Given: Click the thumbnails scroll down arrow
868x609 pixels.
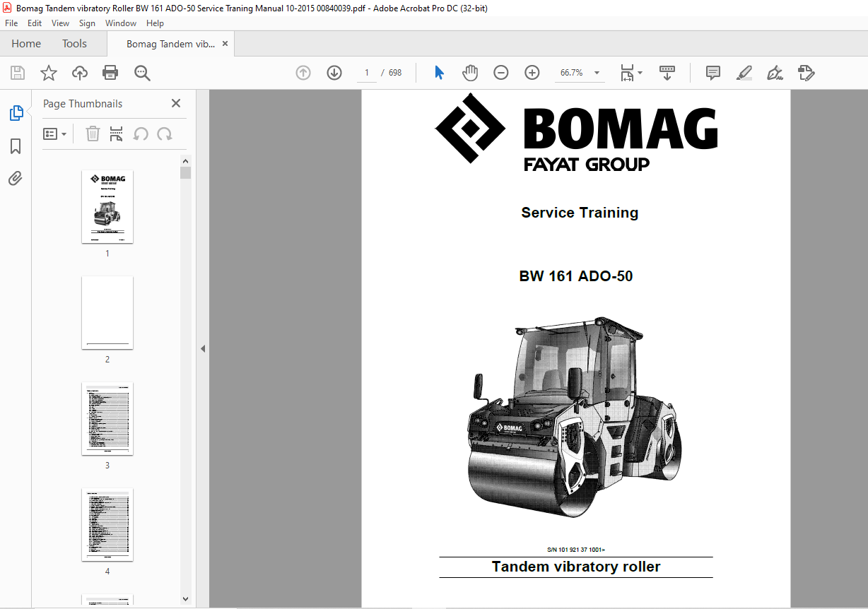Looking at the screenshot, I should [185, 599].
